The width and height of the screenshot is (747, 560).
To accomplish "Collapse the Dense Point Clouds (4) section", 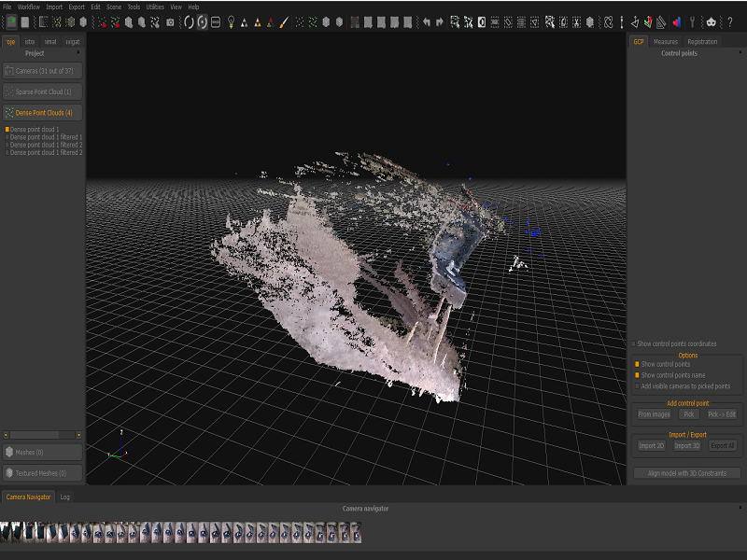I will click(42, 113).
